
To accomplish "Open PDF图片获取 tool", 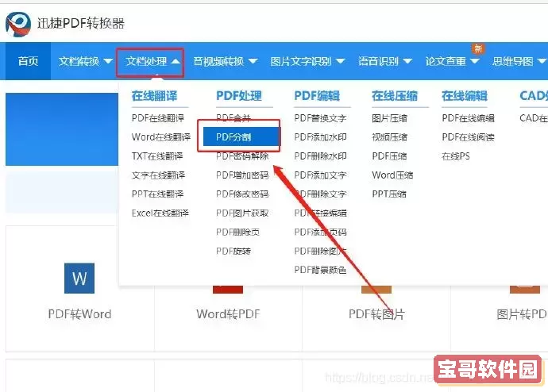I will 242,213.
